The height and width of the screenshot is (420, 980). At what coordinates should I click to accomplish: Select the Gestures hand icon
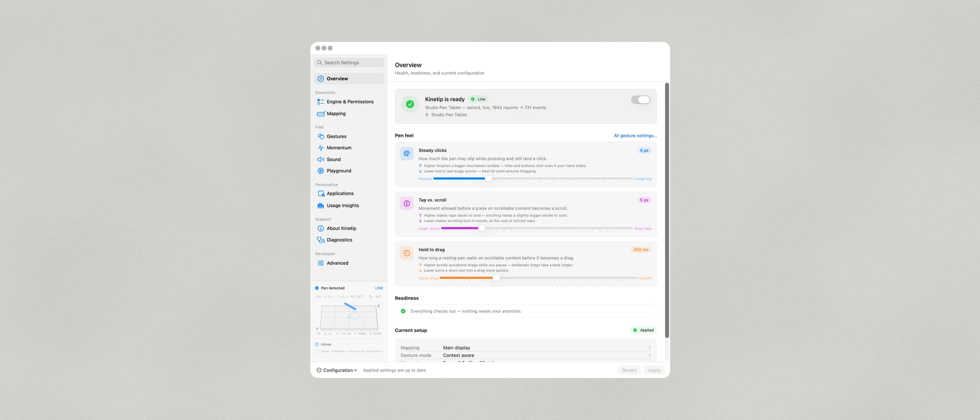click(321, 136)
